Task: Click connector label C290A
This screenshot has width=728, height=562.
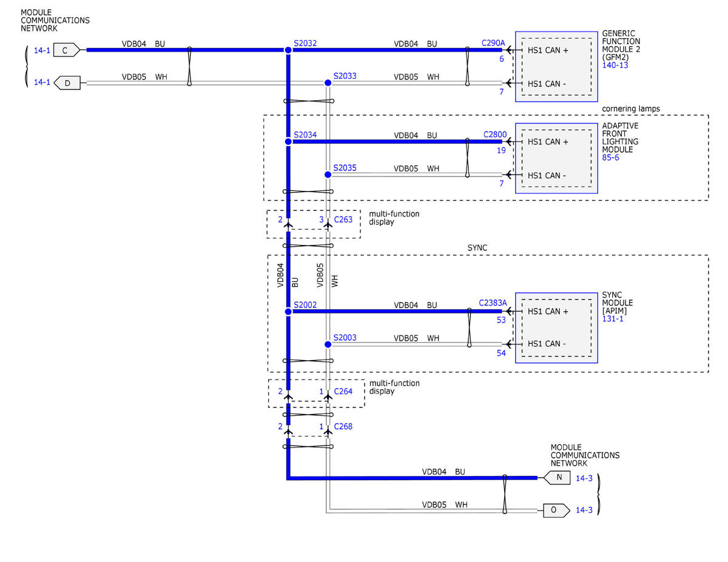Action: [x=493, y=44]
